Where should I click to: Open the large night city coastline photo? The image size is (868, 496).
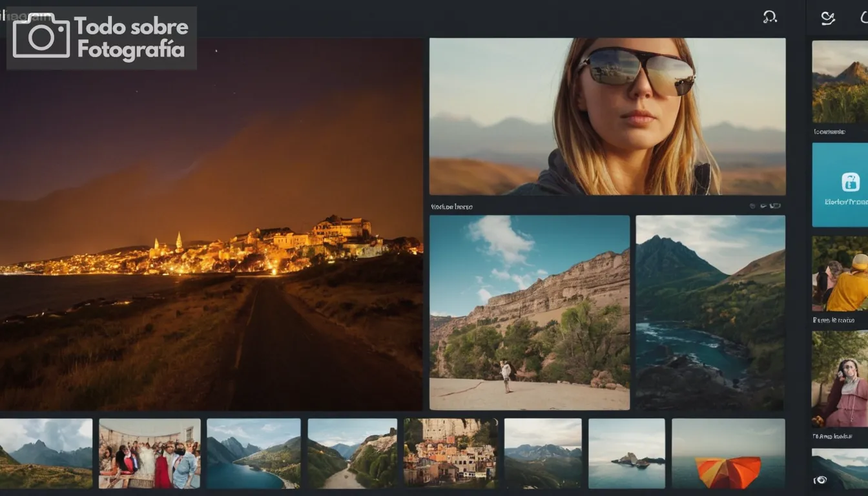point(211,224)
